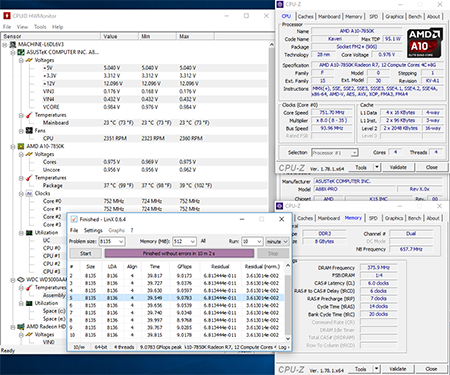This screenshot has height=375, width=450.
Task: Switch to SPD tab in upper CPU-Z
Action: [374, 16]
